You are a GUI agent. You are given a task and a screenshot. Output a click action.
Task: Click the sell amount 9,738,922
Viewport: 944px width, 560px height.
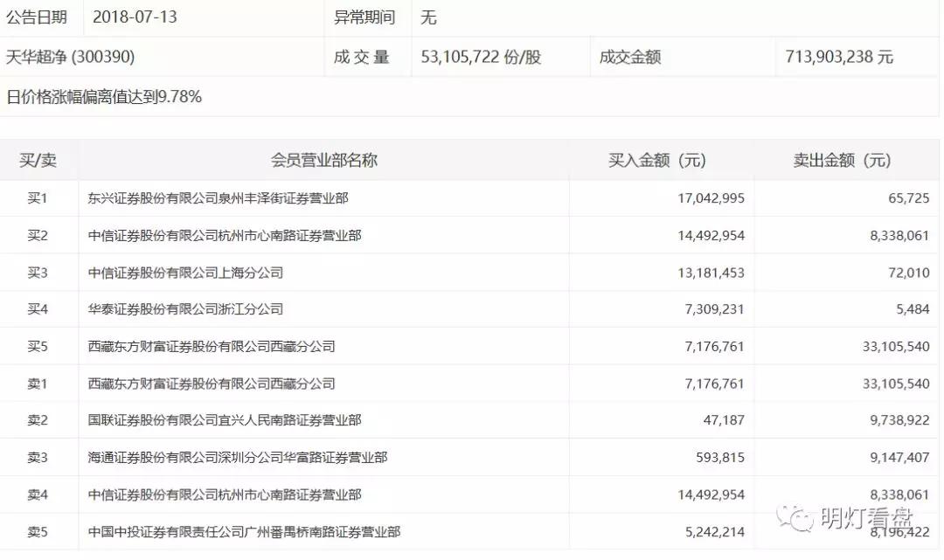pos(899,420)
